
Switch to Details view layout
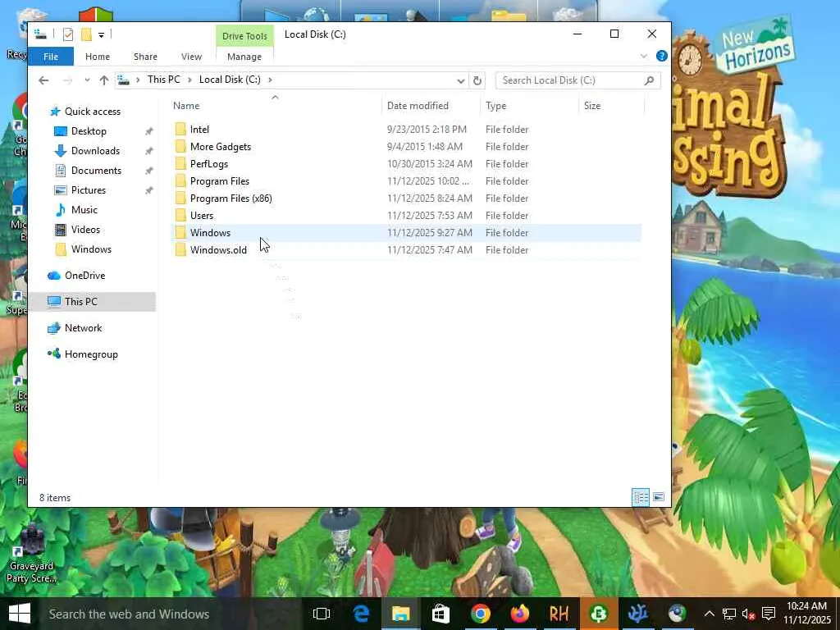[640, 497]
